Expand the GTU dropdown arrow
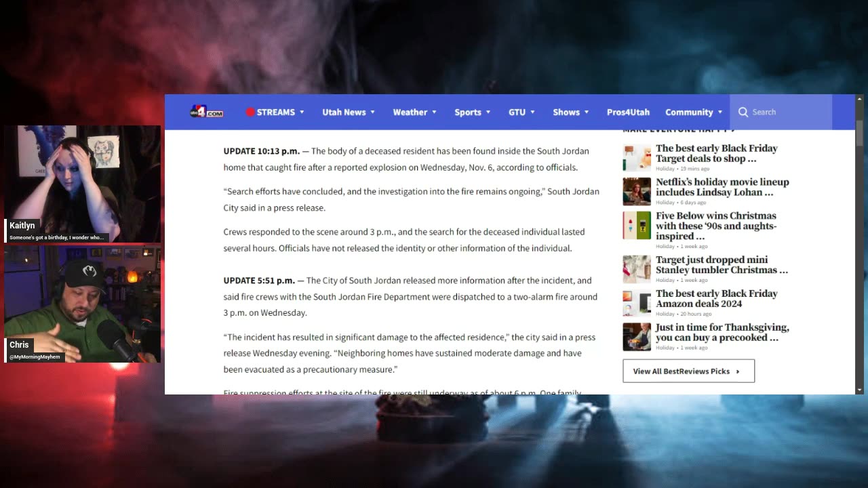Screen dimensions: 868x488 (532, 113)
